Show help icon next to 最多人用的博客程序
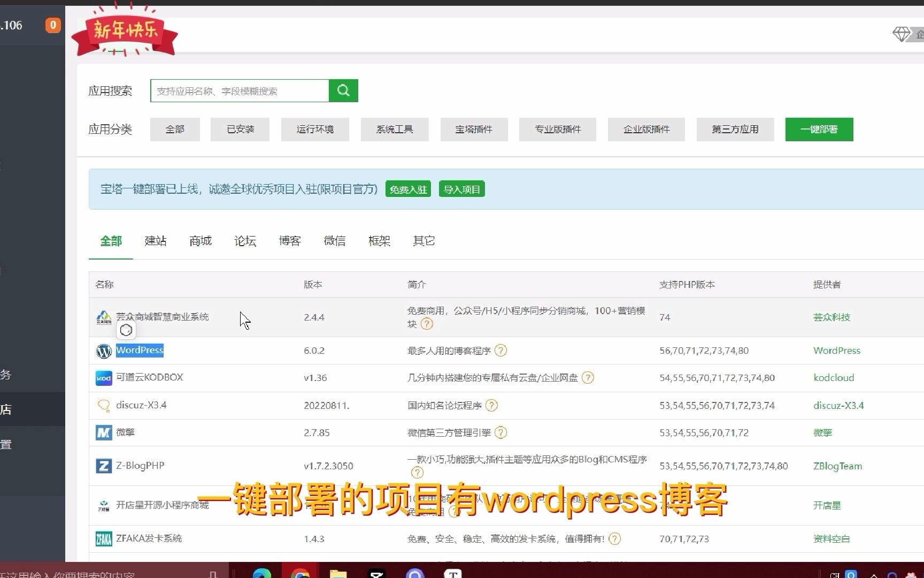Viewport: 924px width, 578px height. click(500, 351)
